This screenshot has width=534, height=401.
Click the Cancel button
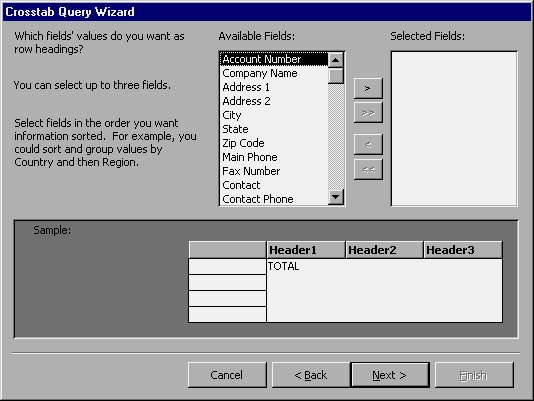tap(227, 375)
